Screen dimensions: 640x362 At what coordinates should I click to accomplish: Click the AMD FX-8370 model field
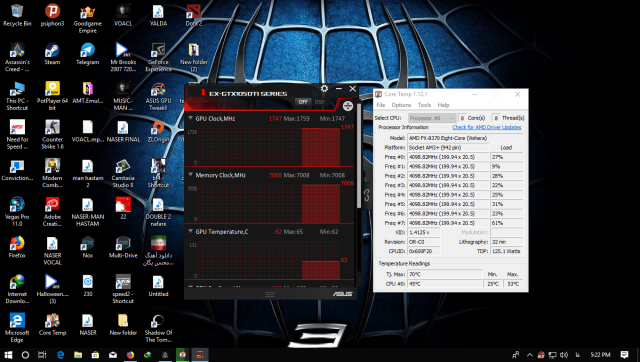click(465, 138)
